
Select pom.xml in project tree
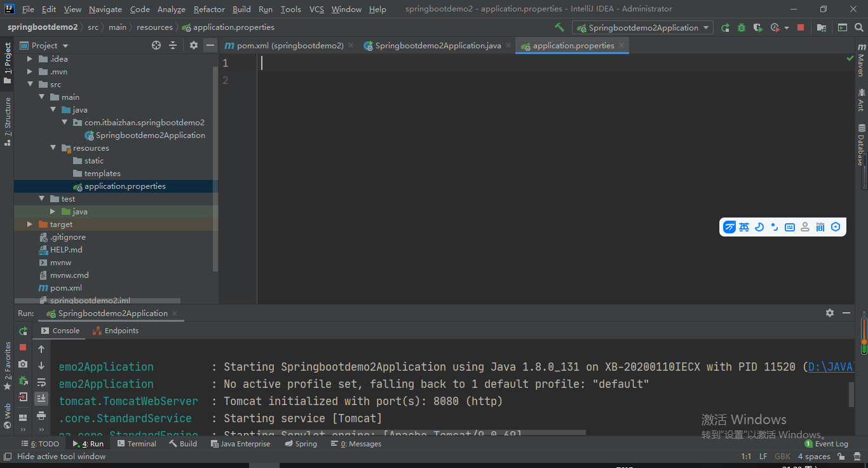coord(60,287)
